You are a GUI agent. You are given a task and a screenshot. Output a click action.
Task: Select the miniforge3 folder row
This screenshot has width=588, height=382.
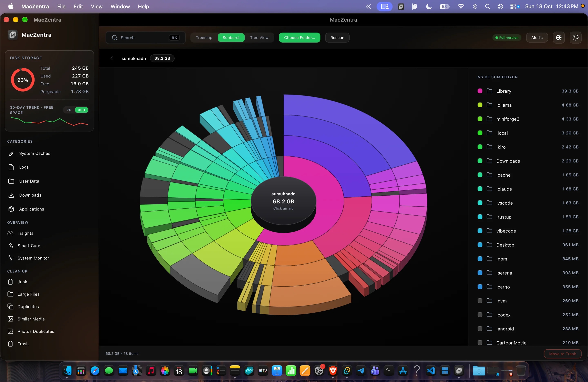(x=528, y=119)
